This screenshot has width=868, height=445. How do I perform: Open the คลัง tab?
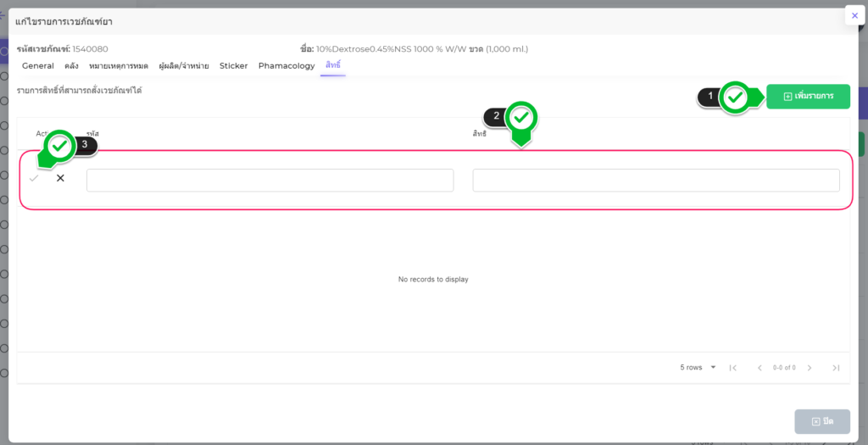pyautogui.click(x=72, y=66)
